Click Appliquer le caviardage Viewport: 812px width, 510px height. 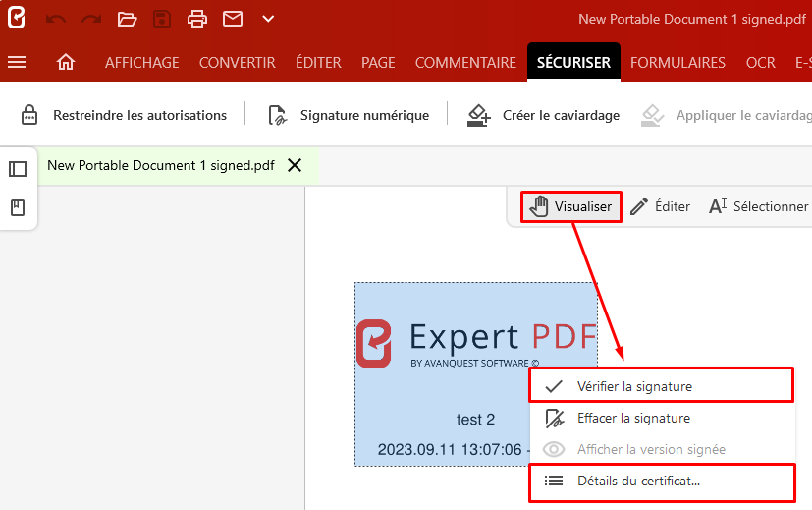(x=727, y=115)
